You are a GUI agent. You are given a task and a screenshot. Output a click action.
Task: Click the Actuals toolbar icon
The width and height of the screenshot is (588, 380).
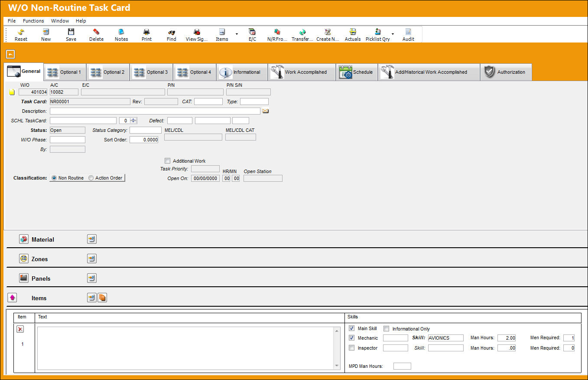[x=353, y=32]
